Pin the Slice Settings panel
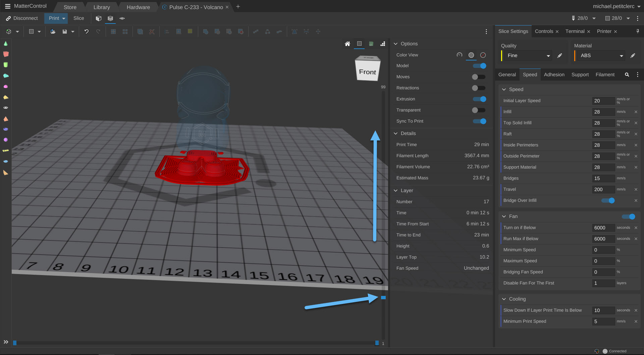 (x=637, y=31)
